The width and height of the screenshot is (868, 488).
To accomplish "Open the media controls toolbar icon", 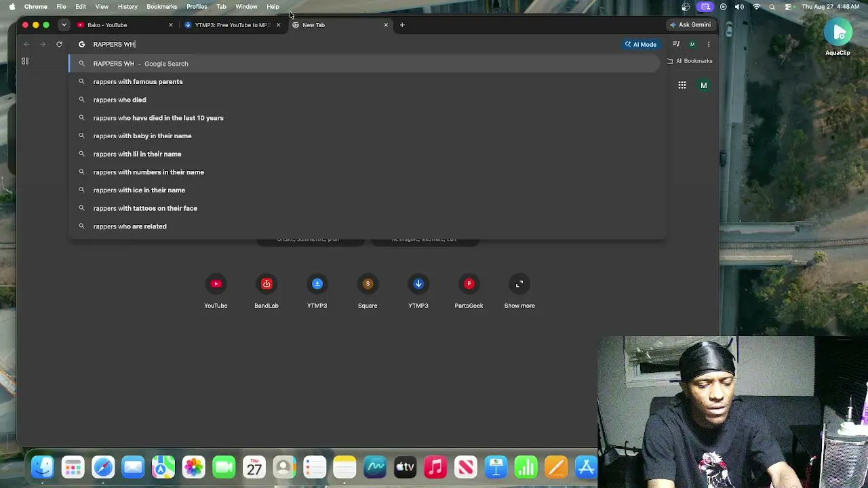I will click(x=676, y=44).
